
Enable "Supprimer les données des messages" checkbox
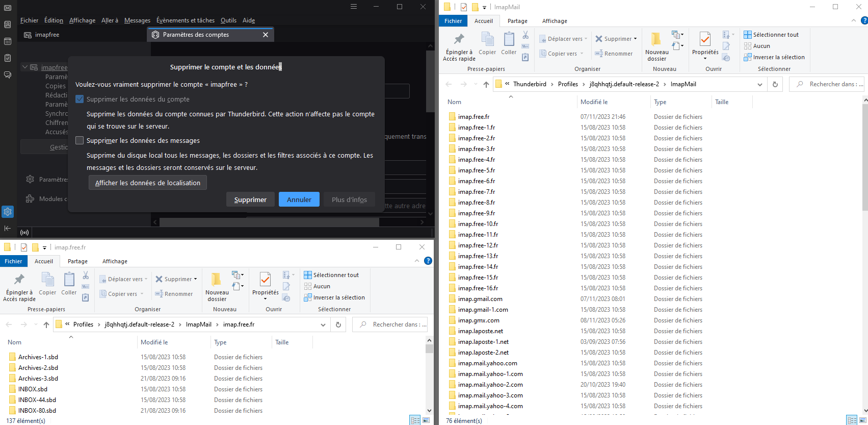[80, 140]
